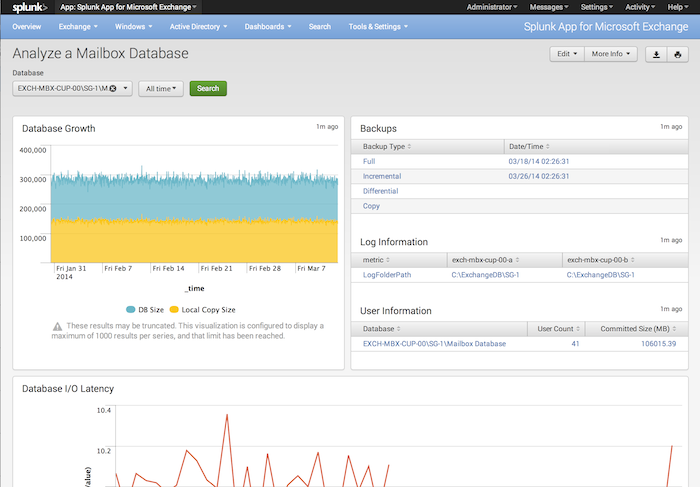Click the LogFolderPath metric cell

387,275
